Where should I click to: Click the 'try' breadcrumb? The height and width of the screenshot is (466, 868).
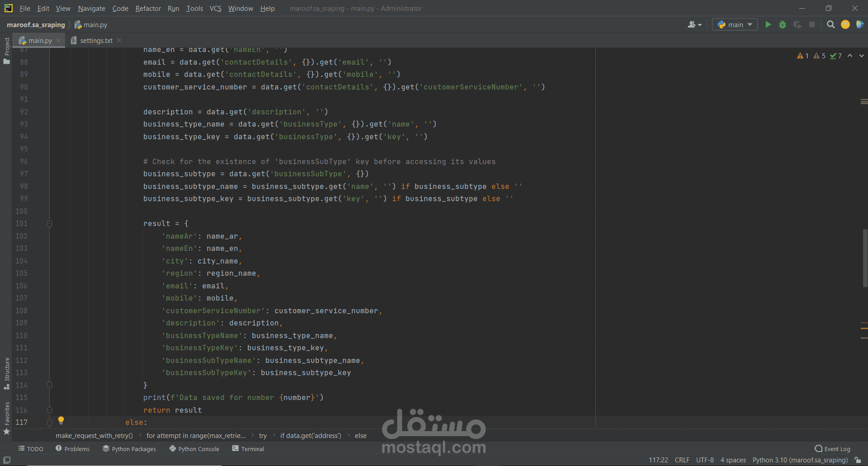click(263, 436)
